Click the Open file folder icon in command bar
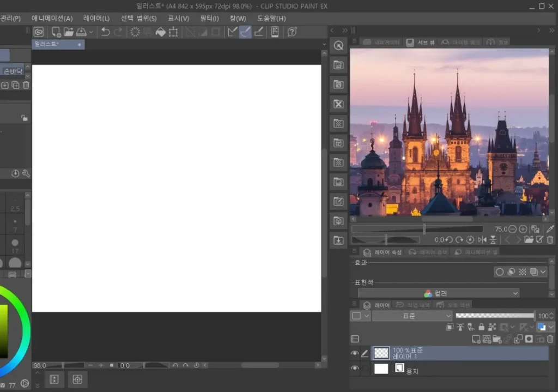The width and height of the screenshot is (558, 392). click(69, 32)
